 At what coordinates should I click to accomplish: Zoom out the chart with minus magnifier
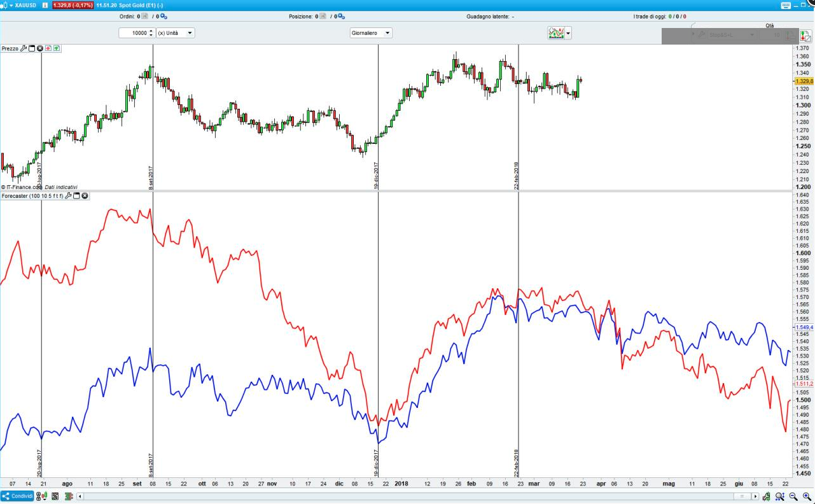(x=793, y=496)
